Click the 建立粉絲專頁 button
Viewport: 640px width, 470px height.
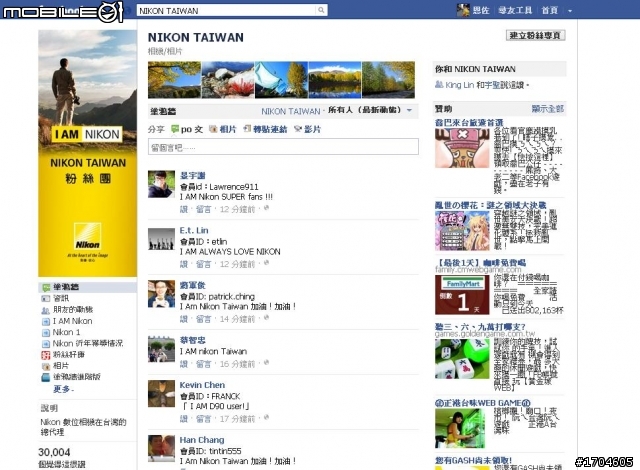tap(535, 35)
